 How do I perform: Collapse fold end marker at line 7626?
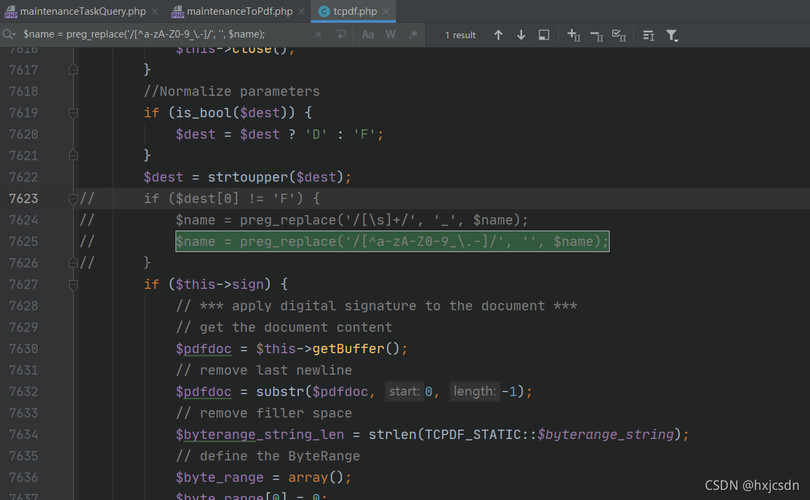click(x=73, y=262)
